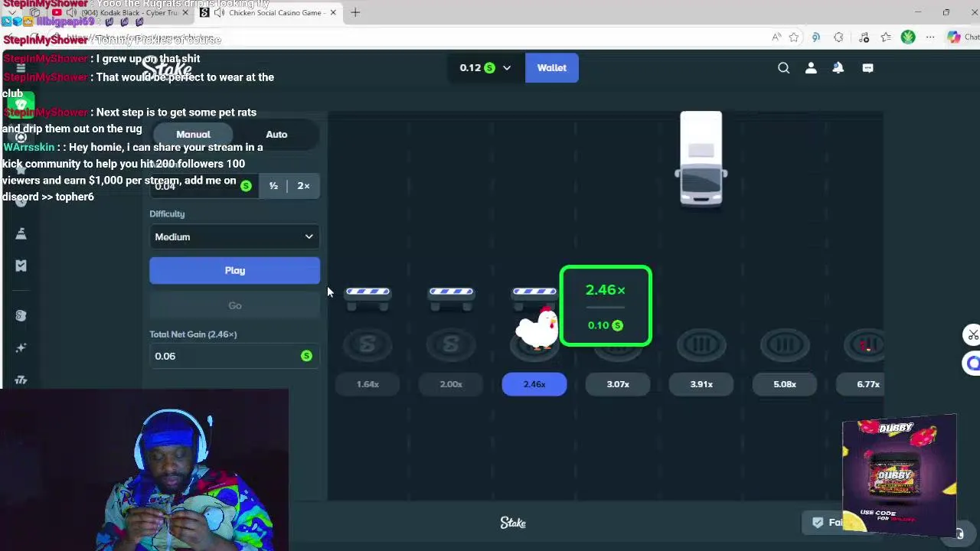Click the Stake footer logo
This screenshot has height=551, width=980.
(513, 523)
